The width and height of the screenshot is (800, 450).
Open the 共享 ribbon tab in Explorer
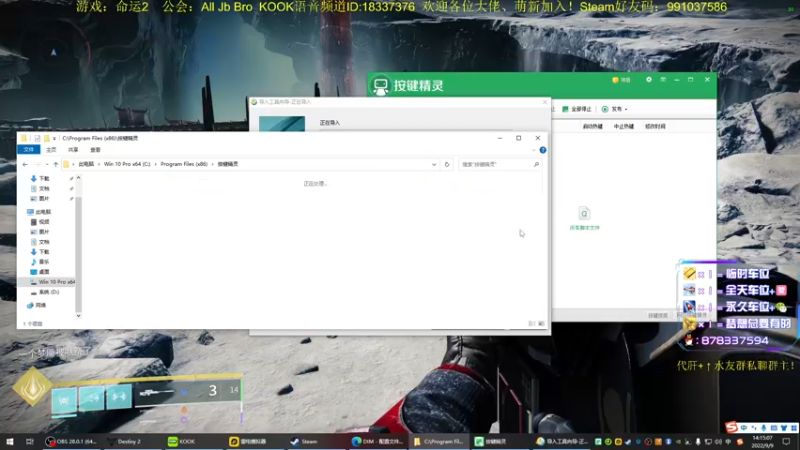tap(73, 150)
